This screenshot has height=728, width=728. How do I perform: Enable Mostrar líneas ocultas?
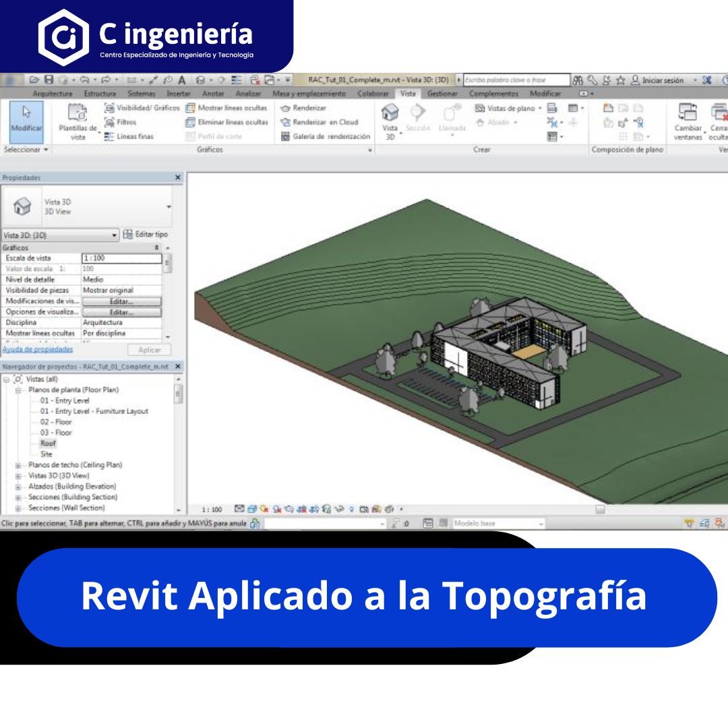(x=231, y=107)
